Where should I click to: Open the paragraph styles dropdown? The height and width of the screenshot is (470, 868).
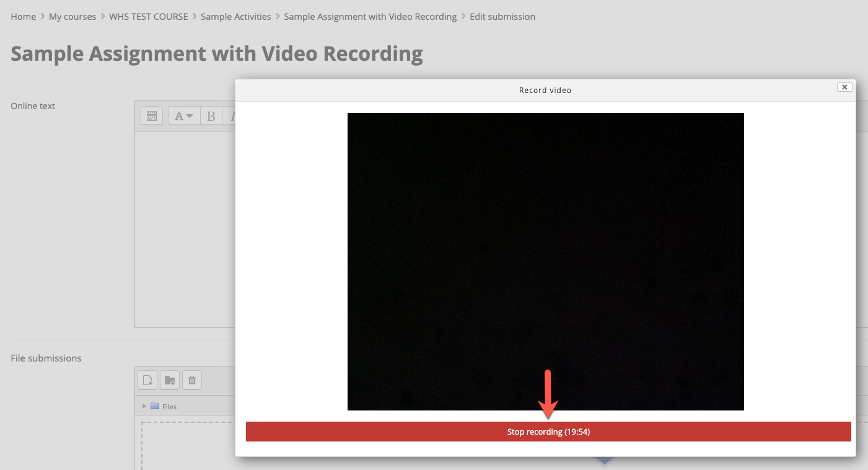coord(184,116)
